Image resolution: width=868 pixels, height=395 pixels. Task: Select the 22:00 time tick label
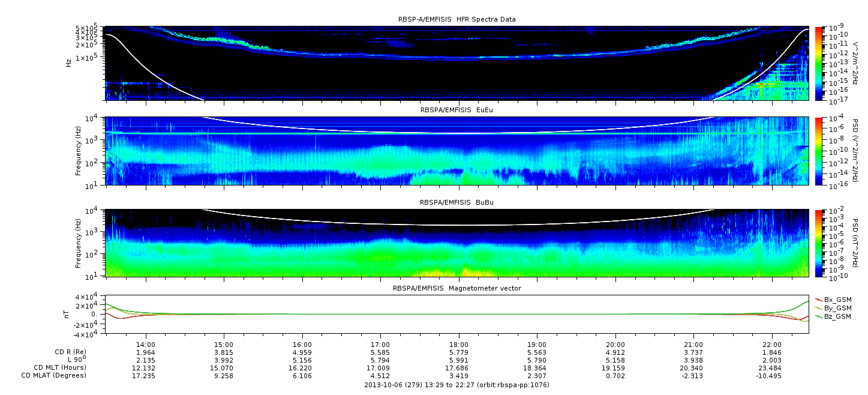point(771,345)
